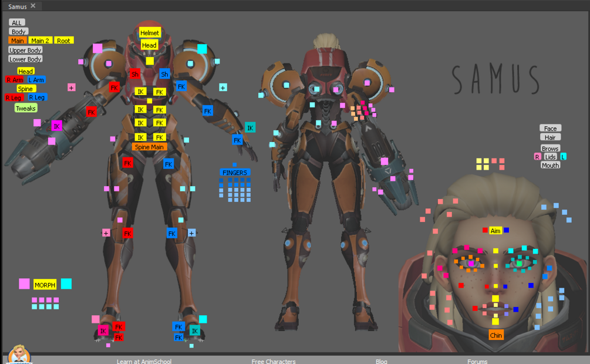This screenshot has width=590, height=364.
Task: Click the cyan swatch right of MORPH
Action: point(66,284)
